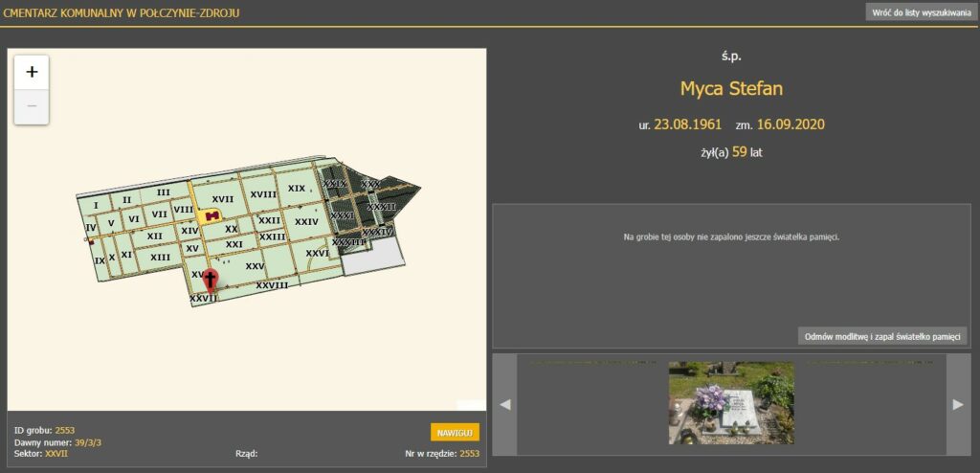Click the red grave marker pin
Image resolution: width=980 pixels, height=473 pixels.
coord(212,280)
